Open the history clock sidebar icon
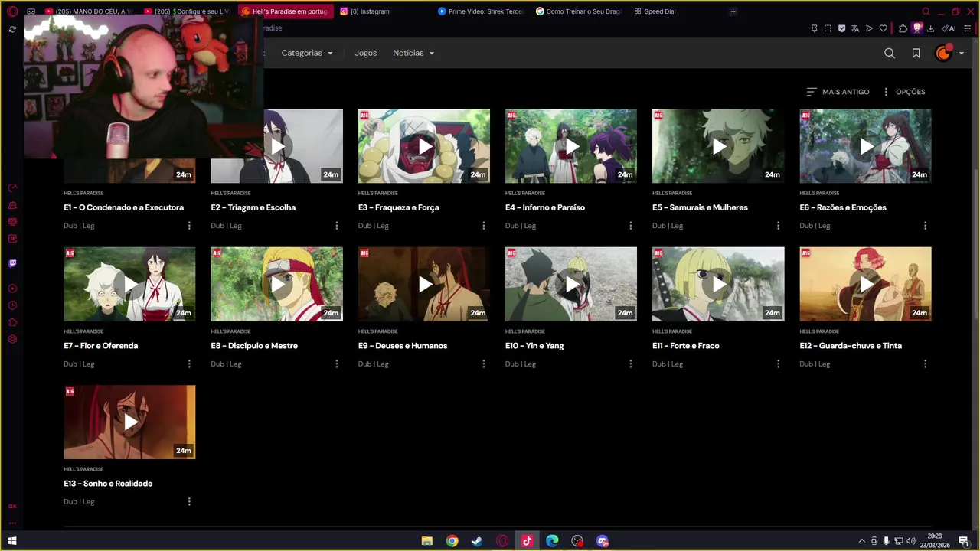Screen dimensions: 980x551 pyautogui.click(x=12, y=305)
